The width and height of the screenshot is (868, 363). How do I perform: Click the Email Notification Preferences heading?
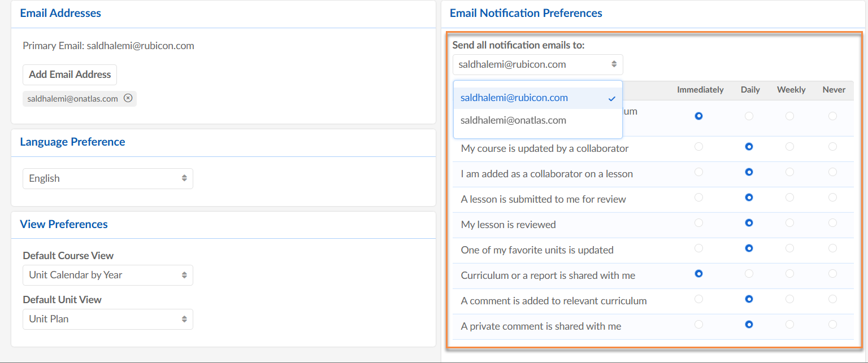coord(526,13)
